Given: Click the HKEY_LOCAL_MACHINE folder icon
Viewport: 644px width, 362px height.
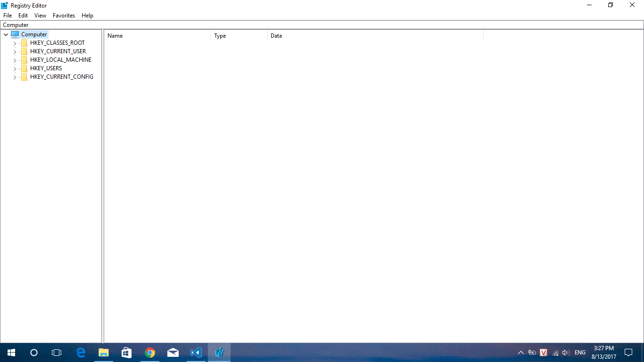Looking at the screenshot, I should (24, 60).
